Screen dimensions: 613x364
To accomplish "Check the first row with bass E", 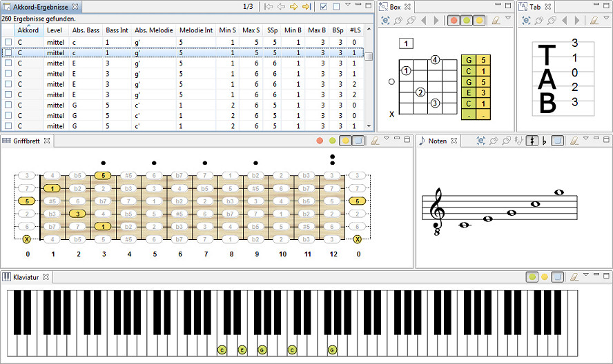I will [8, 63].
